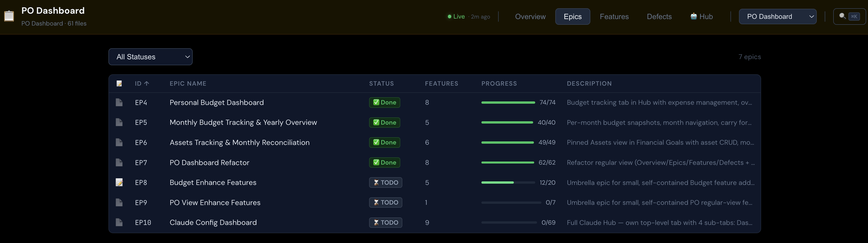Click the search box with ⌘K shortcut
The image size is (868, 243).
click(x=849, y=16)
